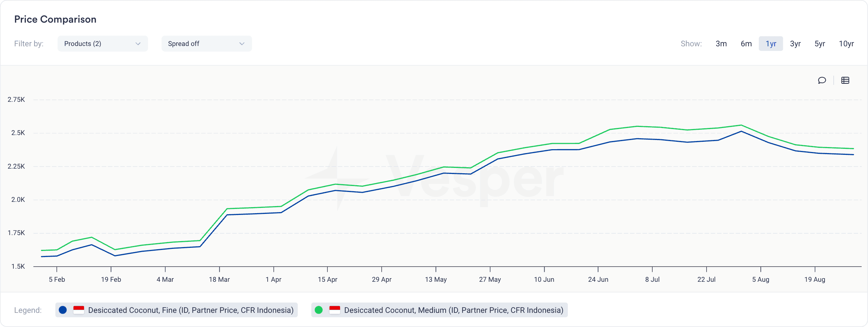Click the 13 May x-axis label
868x327 pixels.
436,279
